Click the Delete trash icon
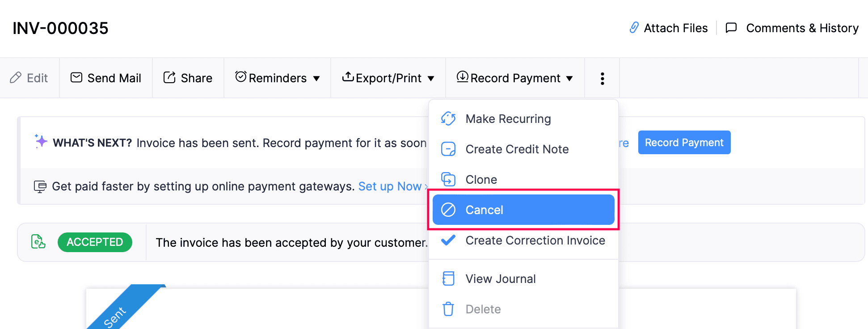 click(x=448, y=309)
